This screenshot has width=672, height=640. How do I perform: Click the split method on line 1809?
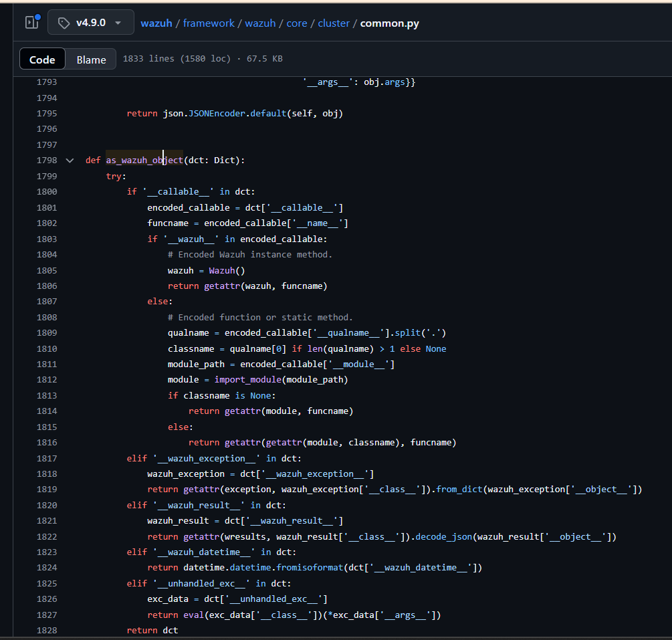pos(408,332)
